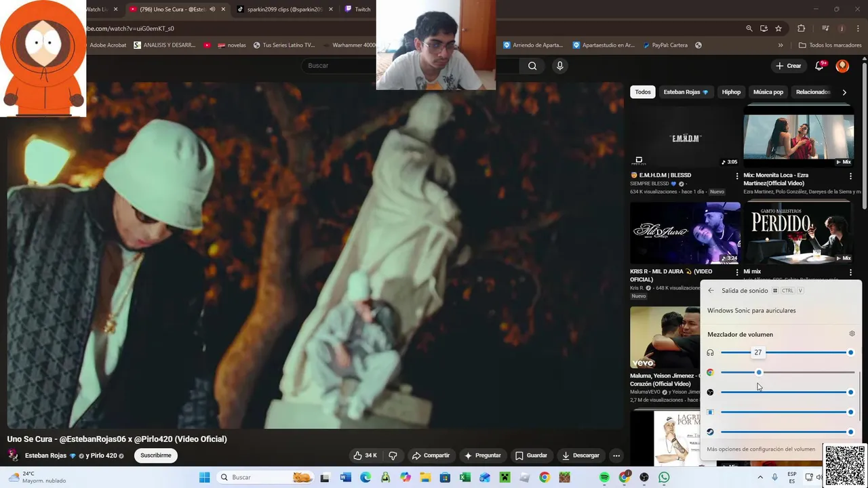Click the YouTube search magnifier button
Viewport: 868px width, 488px height.
pos(532,66)
